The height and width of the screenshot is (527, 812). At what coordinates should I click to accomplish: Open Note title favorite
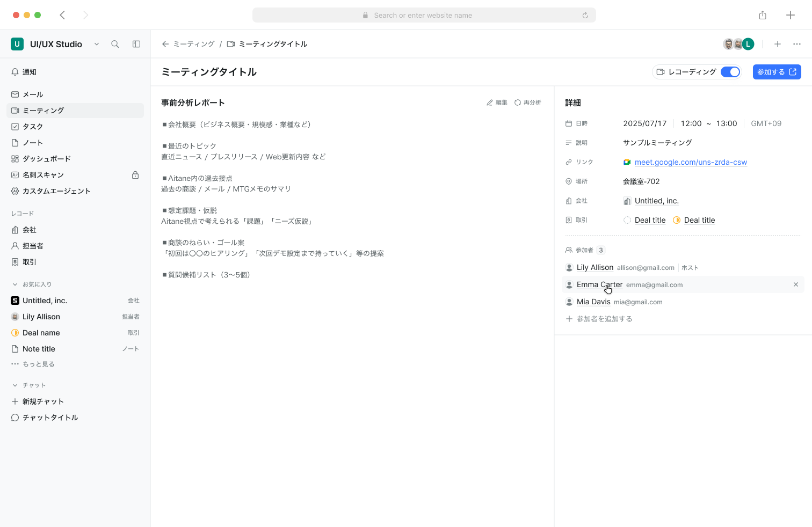pos(75,349)
